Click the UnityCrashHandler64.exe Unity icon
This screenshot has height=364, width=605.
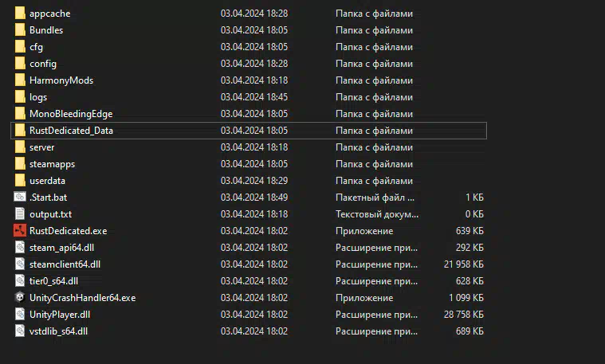pos(20,297)
